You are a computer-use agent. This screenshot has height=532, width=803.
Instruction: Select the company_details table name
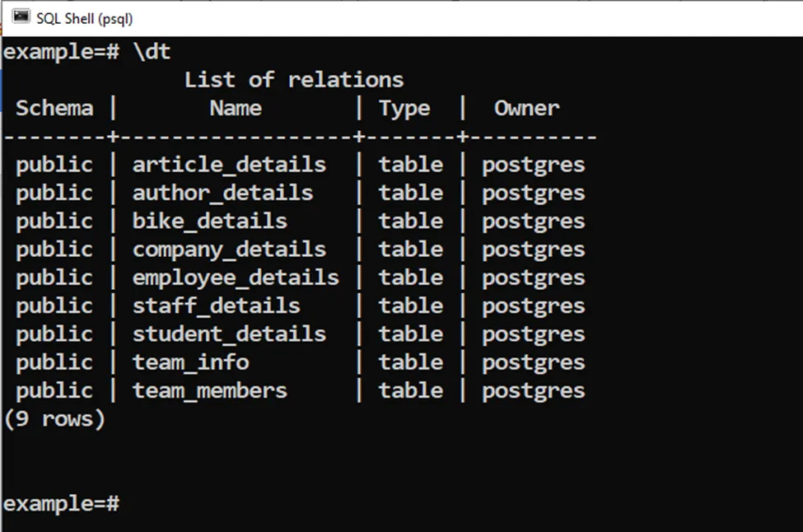229,250
